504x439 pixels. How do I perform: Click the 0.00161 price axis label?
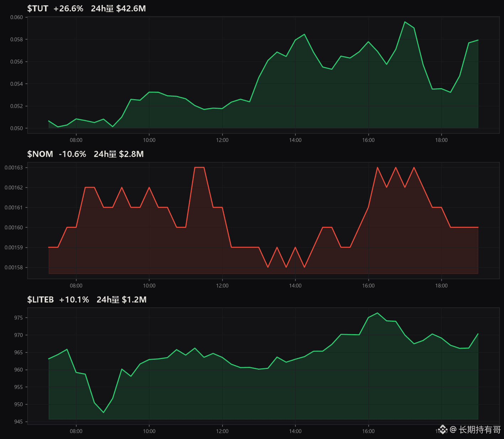coord(14,208)
